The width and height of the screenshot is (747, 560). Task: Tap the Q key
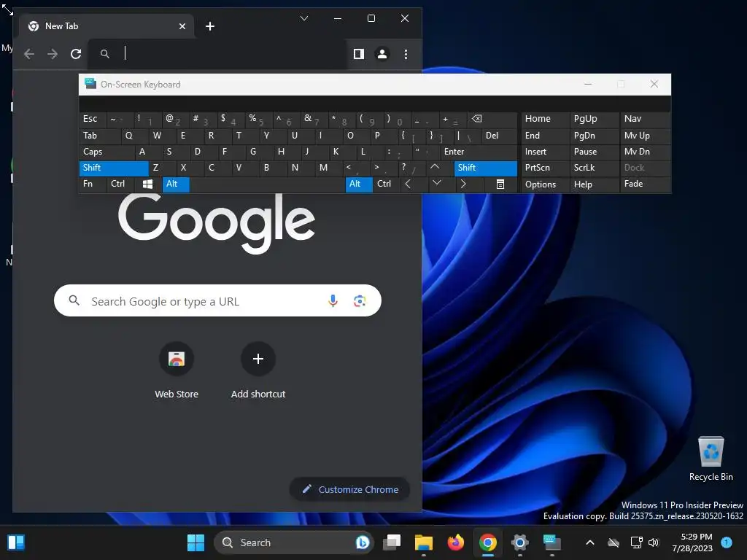tap(135, 136)
